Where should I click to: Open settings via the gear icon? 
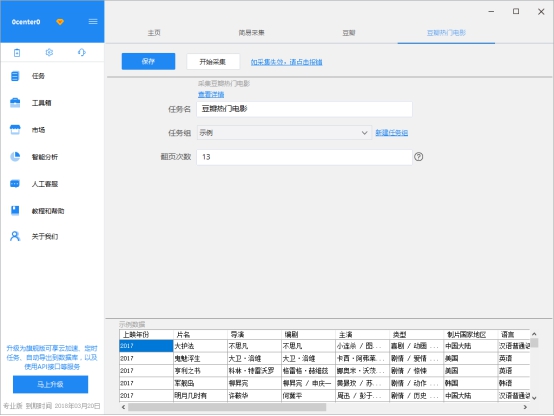point(49,52)
